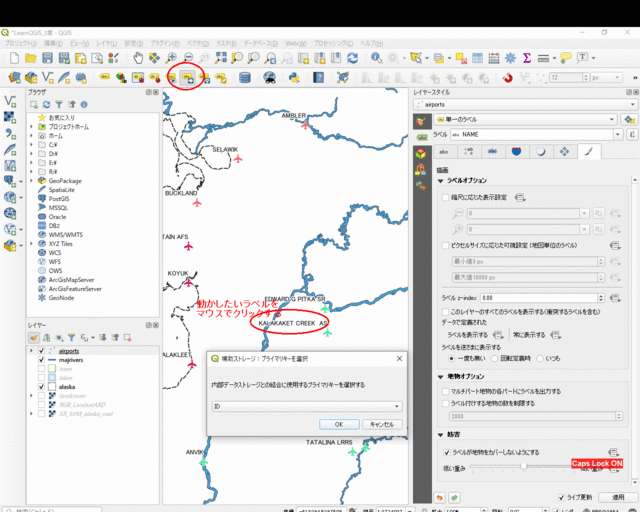Click the refresh icon in browser panel
Screen dimensions: 640x512
tap(46, 104)
